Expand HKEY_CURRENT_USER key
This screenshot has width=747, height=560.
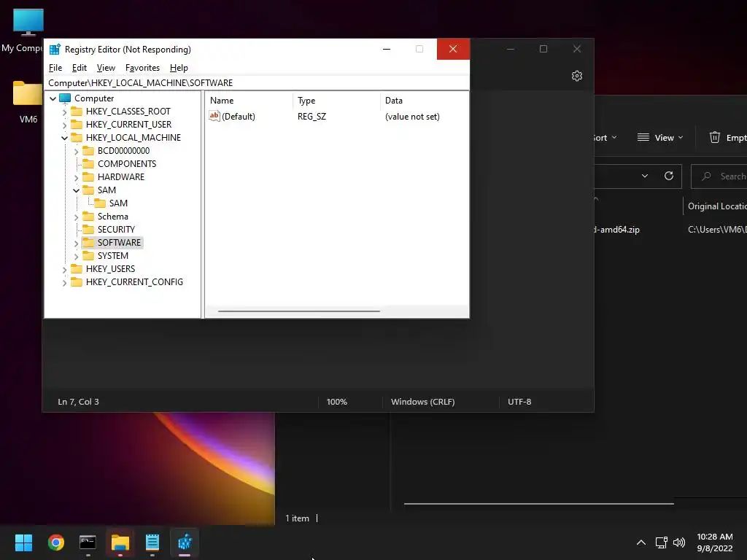[x=64, y=125]
